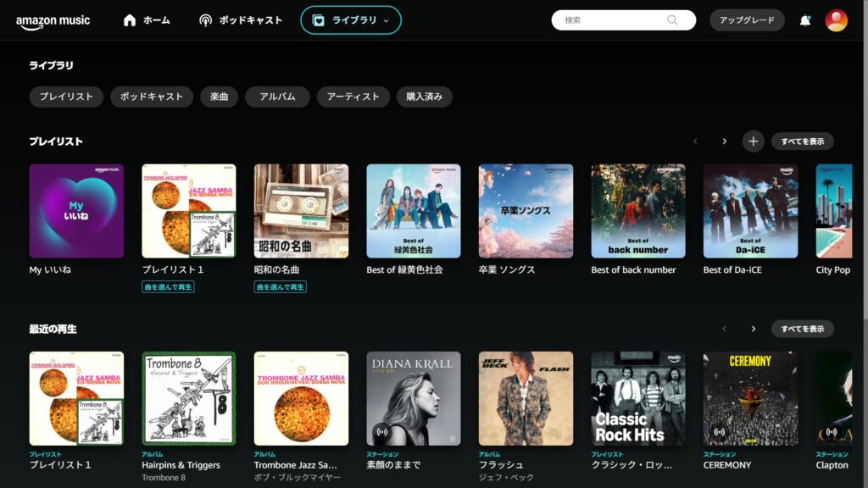Image resolution: width=868 pixels, height=488 pixels.
Task: Open the 卒業ソングス playlist cover
Action: point(526,211)
